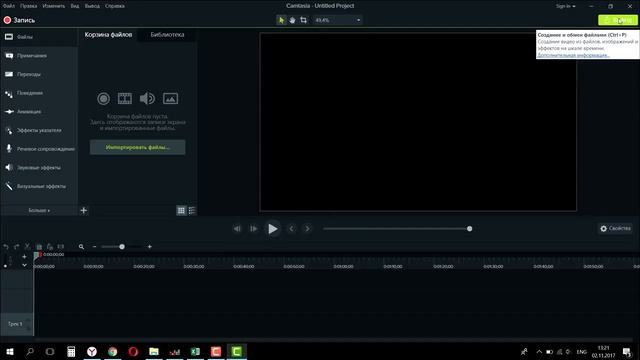Open the taskbar Calculator app
The image size is (640, 360).
click(x=71, y=351)
